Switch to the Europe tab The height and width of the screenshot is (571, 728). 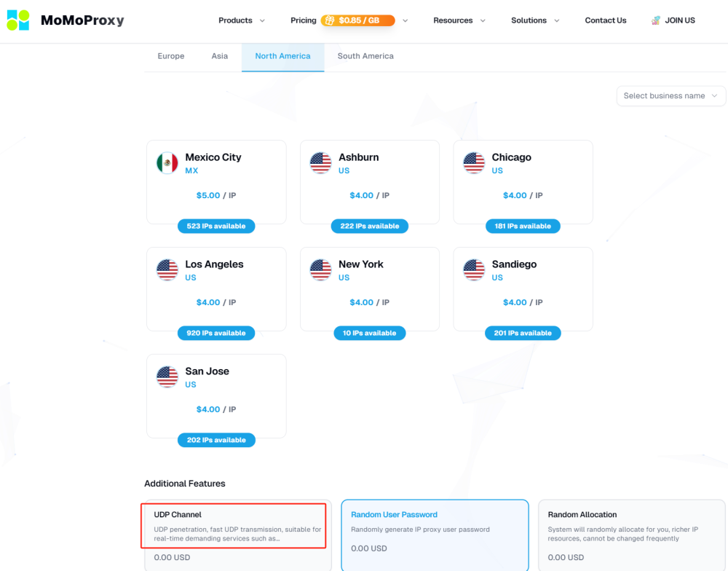[x=170, y=56]
